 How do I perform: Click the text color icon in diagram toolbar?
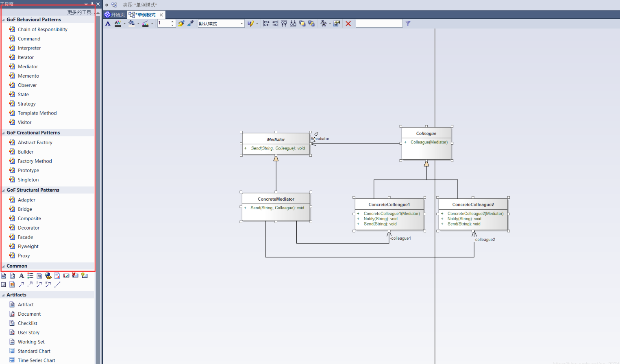tap(117, 24)
